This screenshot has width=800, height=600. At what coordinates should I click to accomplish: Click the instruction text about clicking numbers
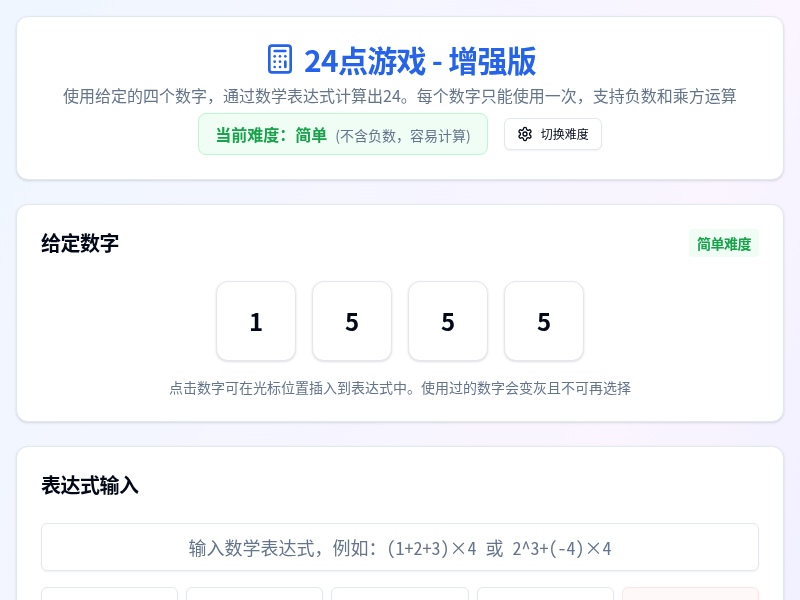coord(400,389)
